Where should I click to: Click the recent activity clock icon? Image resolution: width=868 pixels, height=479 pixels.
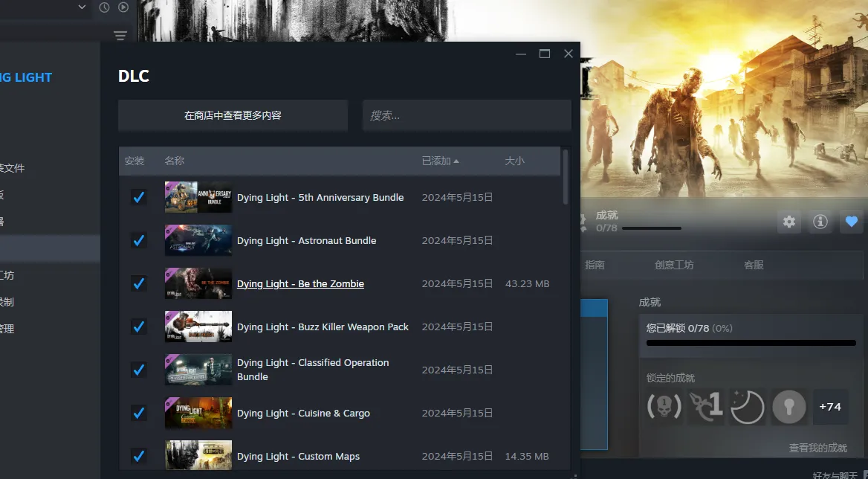click(x=104, y=7)
